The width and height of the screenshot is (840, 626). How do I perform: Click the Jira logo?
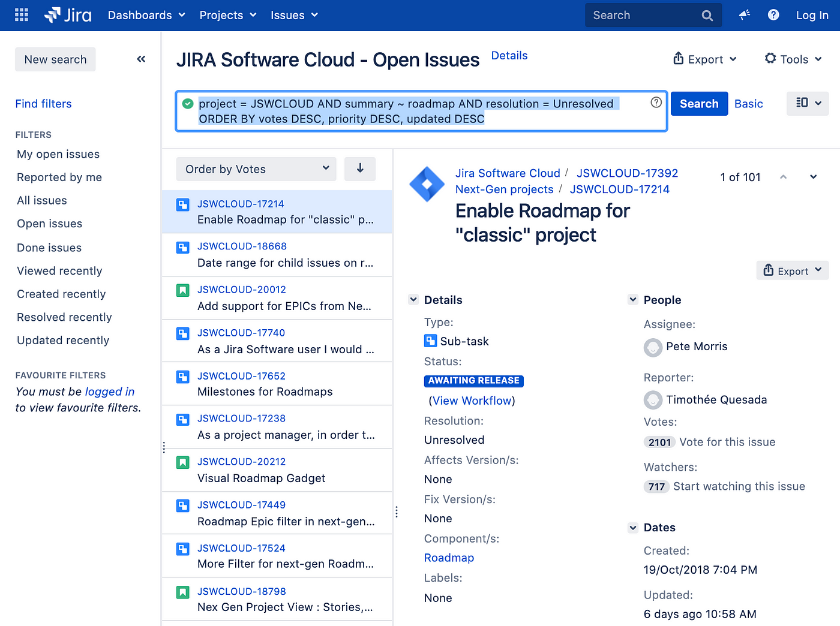coord(68,15)
